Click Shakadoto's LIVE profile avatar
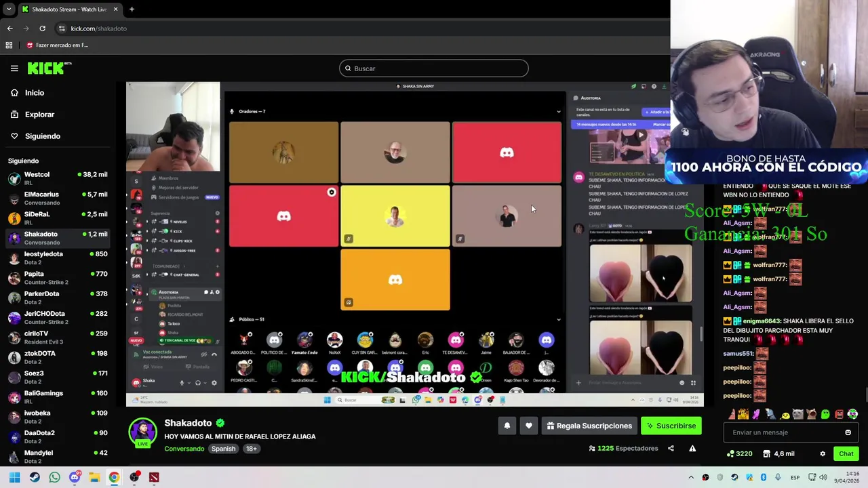The width and height of the screenshot is (868, 488). click(x=142, y=432)
